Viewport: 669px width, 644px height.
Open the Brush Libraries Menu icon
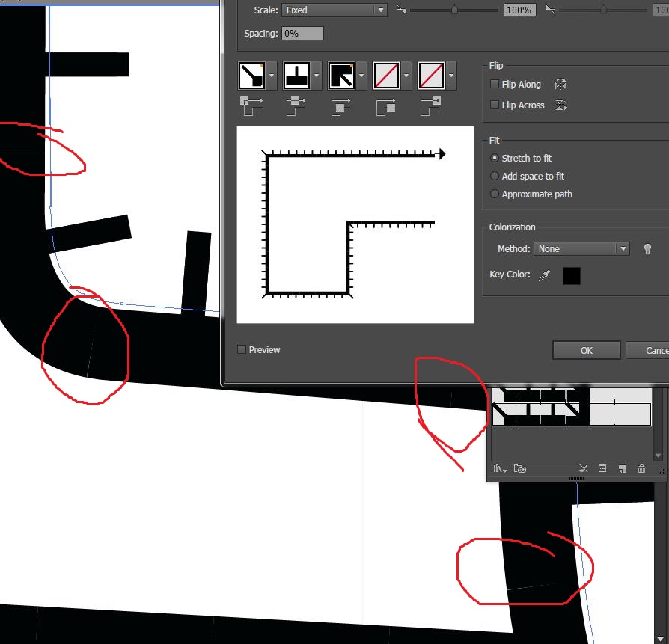(x=500, y=469)
